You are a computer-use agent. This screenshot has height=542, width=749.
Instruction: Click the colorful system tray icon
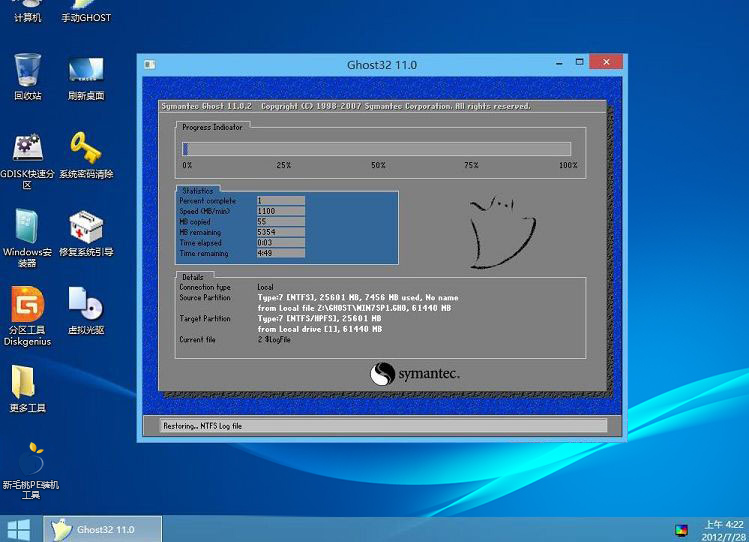click(681, 530)
